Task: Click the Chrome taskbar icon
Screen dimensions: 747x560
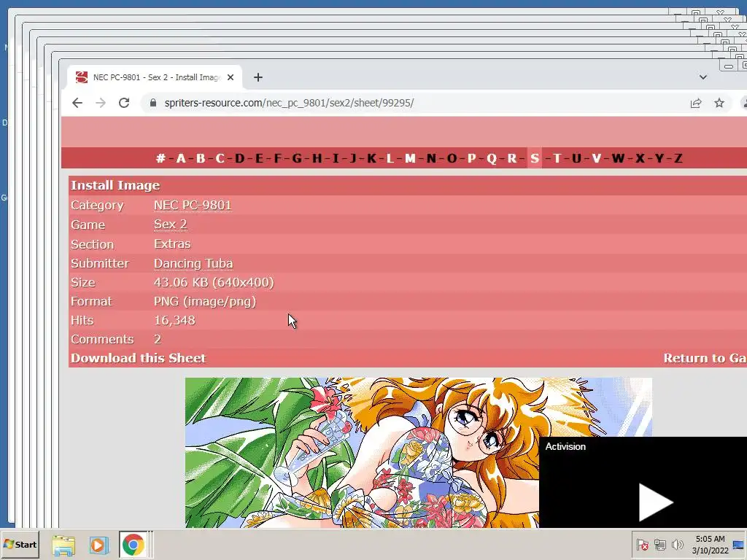Action: 133,545
